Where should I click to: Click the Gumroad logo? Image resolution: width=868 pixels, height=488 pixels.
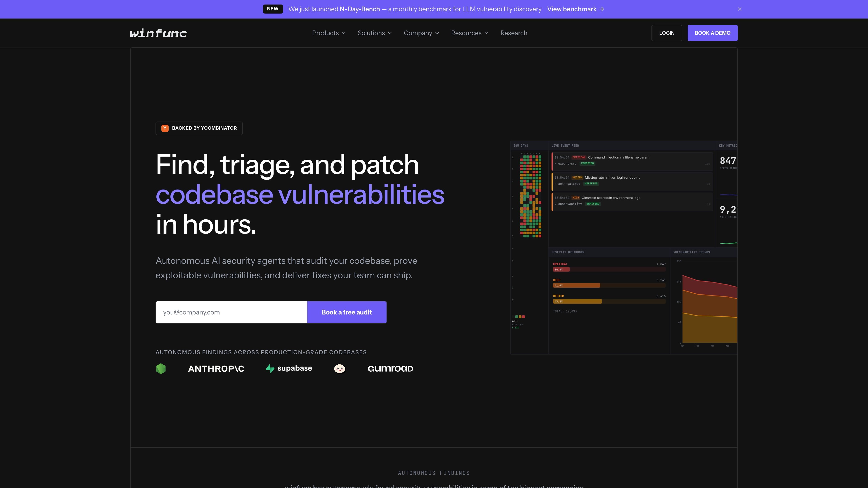pos(391,368)
